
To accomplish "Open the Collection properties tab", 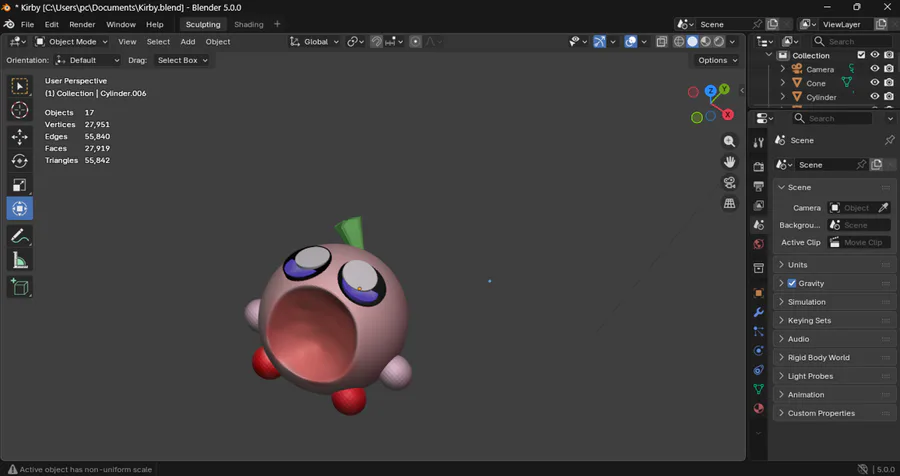I will click(758, 268).
